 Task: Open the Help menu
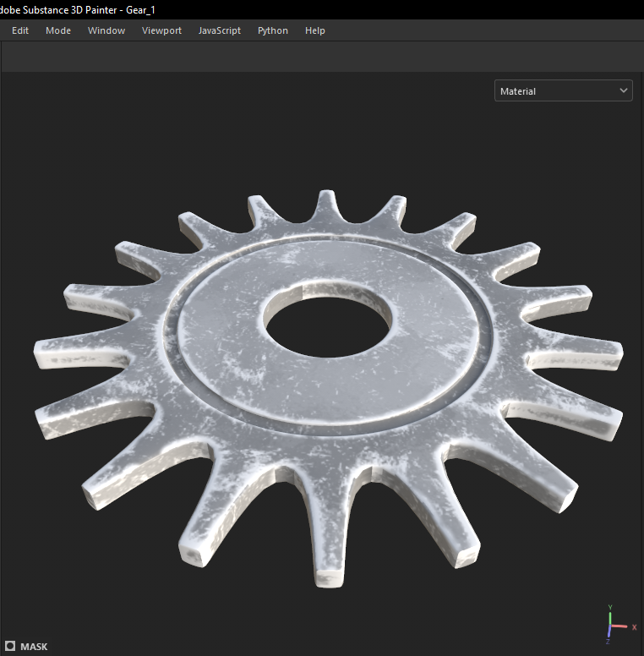315,30
